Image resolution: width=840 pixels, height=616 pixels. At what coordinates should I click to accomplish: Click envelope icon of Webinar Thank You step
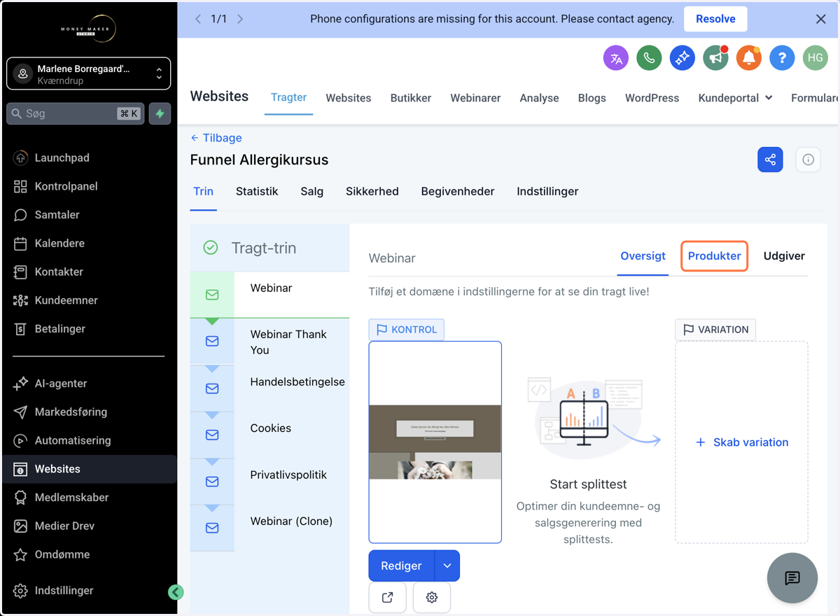pos(212,342)
